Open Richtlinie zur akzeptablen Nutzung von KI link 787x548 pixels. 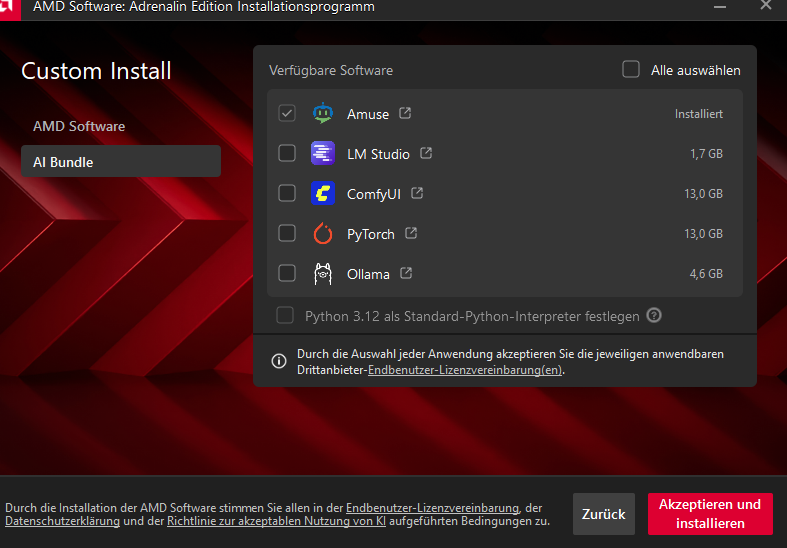277,521
